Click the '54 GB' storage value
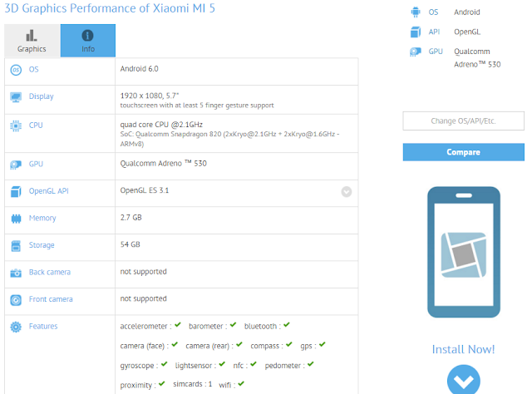Viewport: 532px width, 394px height. [x=130, y=244]
